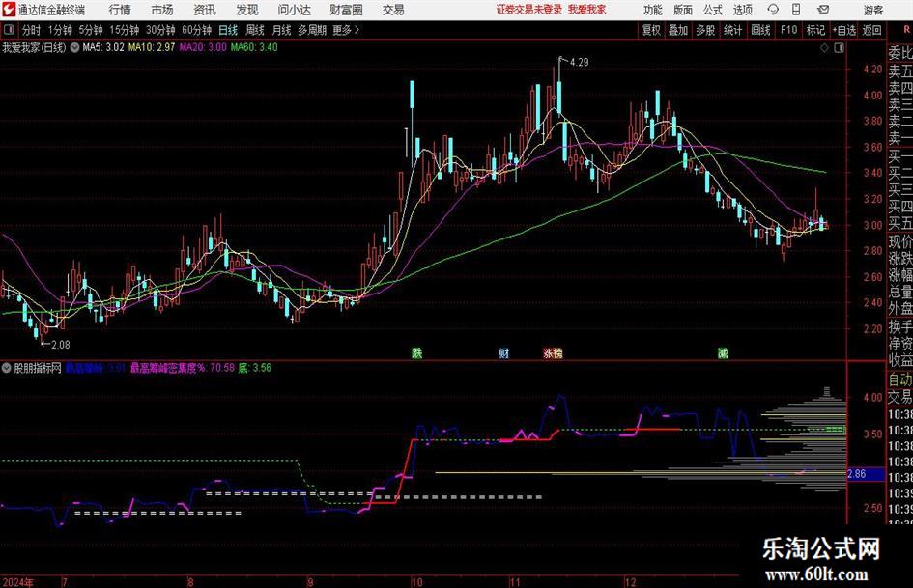Open the 发现 menu

click(247, 10)
